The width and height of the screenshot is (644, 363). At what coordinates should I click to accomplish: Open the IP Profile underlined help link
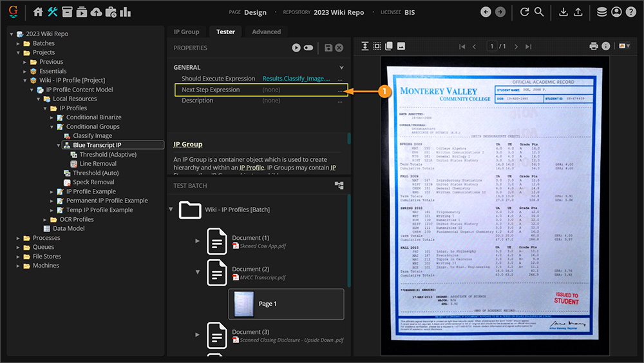[251, 168]
